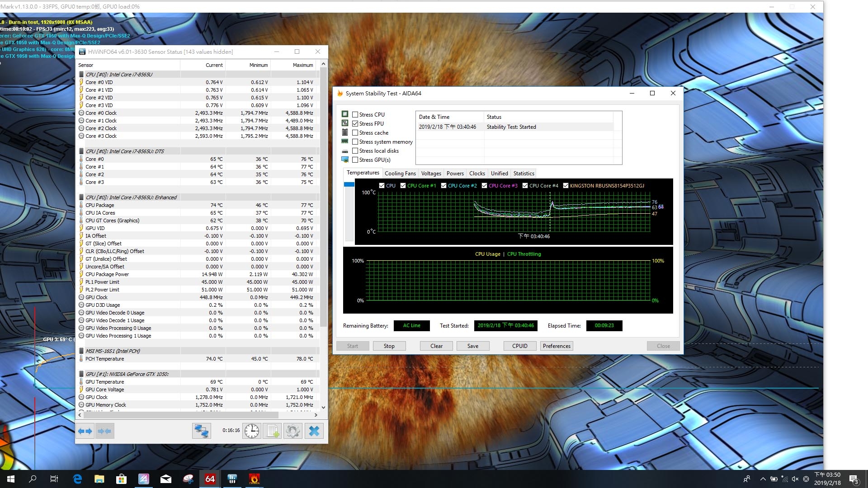Click the Clear button in AIDA64

[436, 346]
